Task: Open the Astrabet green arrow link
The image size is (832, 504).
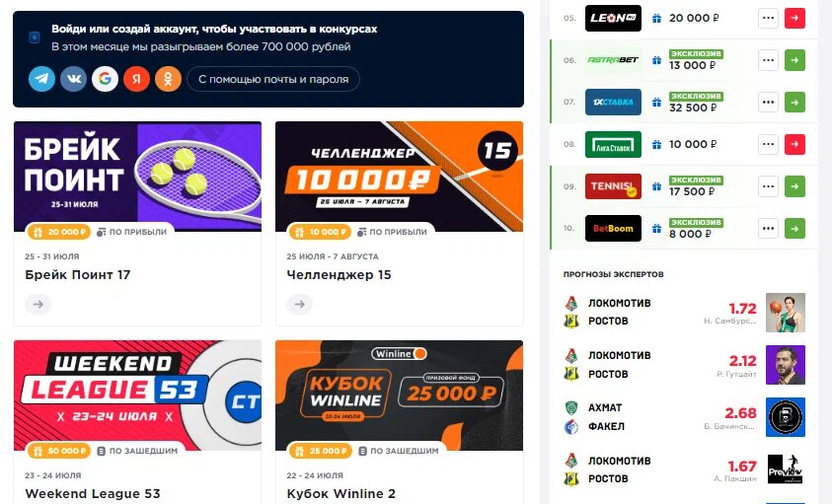Action: [794, 60]
